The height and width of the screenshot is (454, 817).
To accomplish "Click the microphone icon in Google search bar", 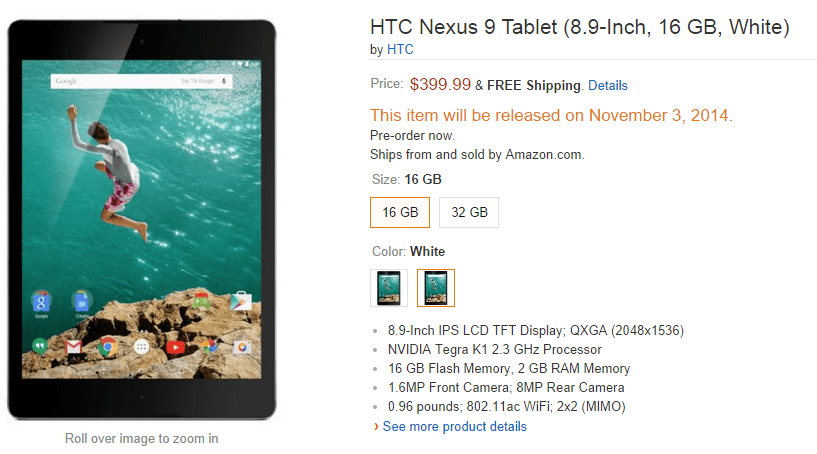I will coord(223,80).
